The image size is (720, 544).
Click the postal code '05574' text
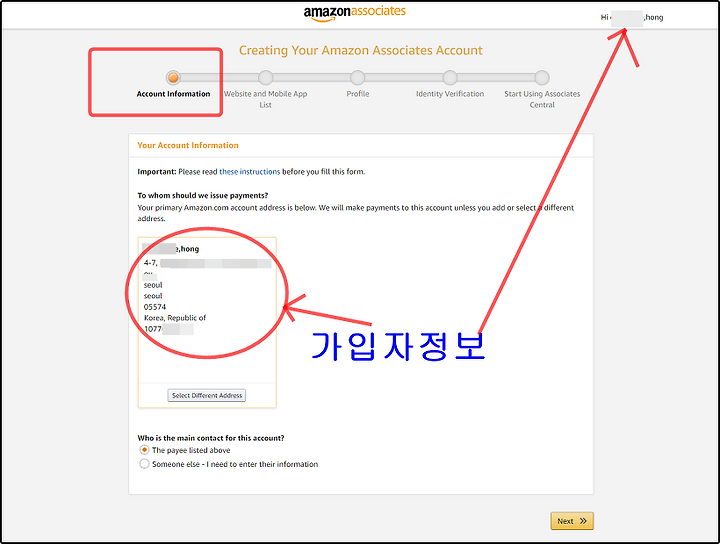155,307
